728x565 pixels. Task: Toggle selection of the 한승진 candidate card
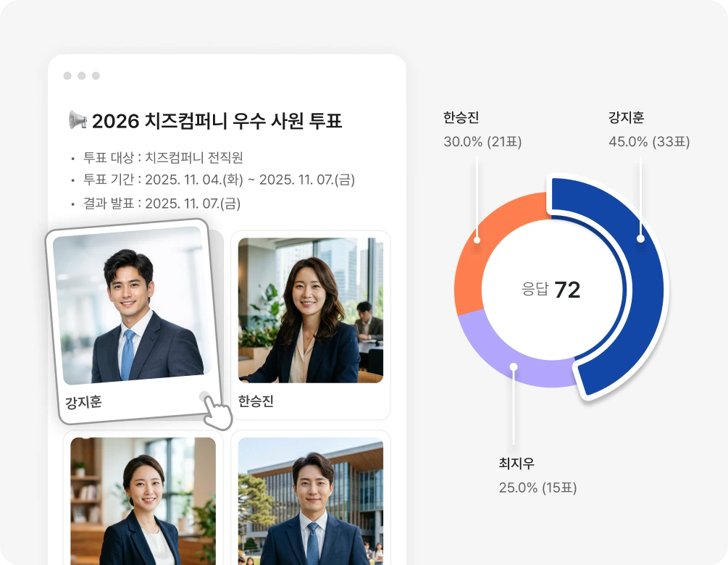tap(311, 325)
